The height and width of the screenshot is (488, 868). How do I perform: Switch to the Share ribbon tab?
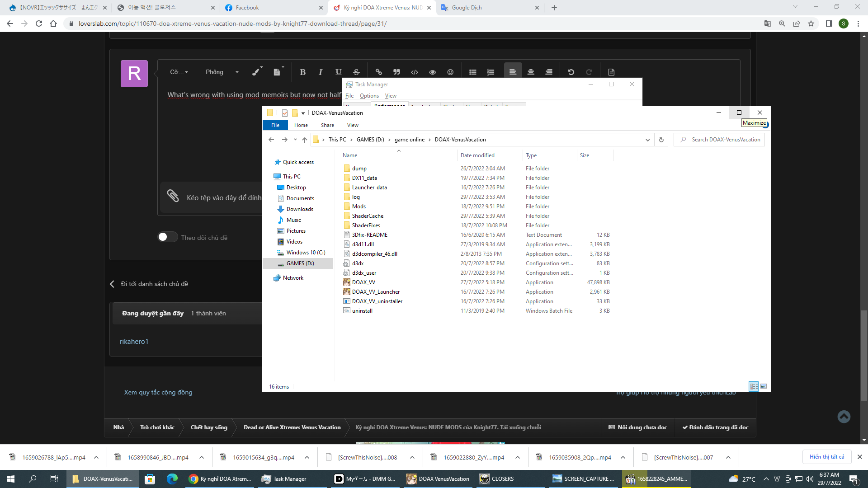click(328, 125)
